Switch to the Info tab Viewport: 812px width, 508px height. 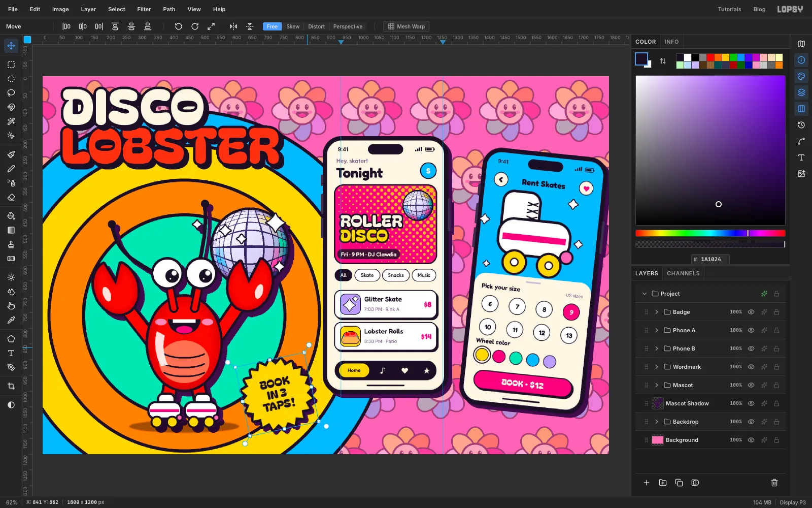671,42
